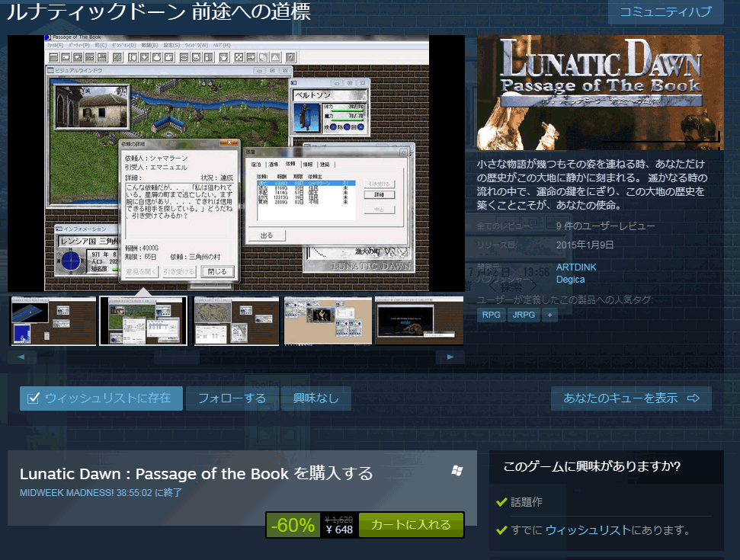Click the -60% discount badge
The width and height of the screenshot is (740, 560).
(x=293, y=525)
